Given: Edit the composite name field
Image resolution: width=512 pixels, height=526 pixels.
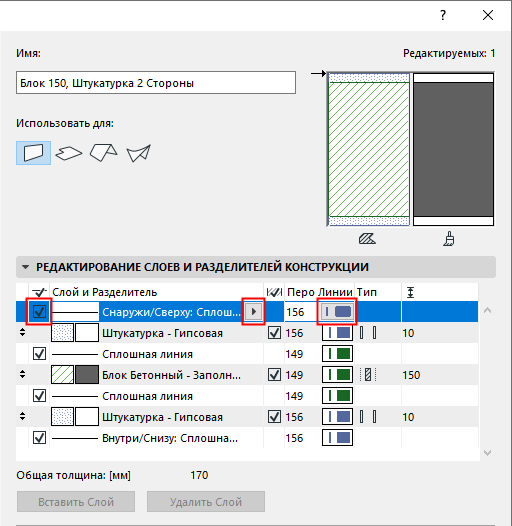Looking at the screenshot, I should pos(156,83).
